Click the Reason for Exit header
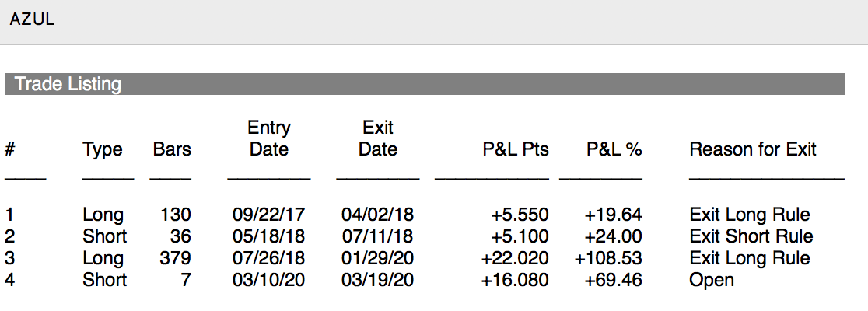This screenshot has height=311, width=868. [x=752, y=149]
